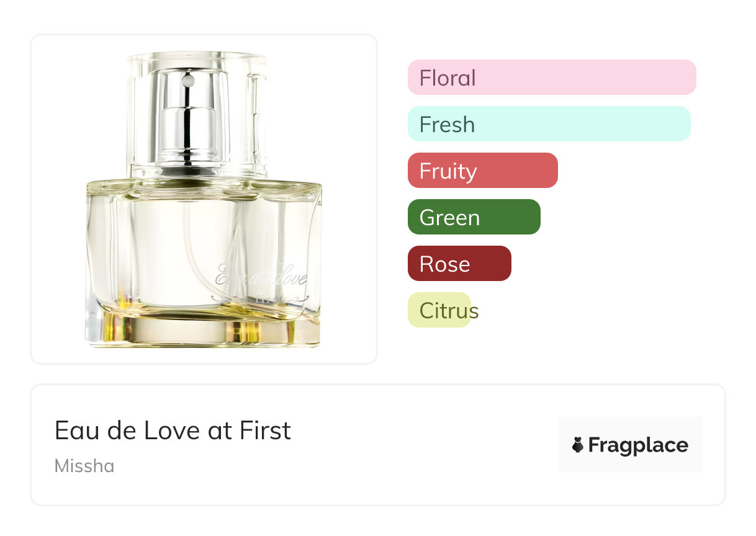This screenshot has width=756, height=536.
Task: Click the Fresh label text
Action: (x=447, y=125)
